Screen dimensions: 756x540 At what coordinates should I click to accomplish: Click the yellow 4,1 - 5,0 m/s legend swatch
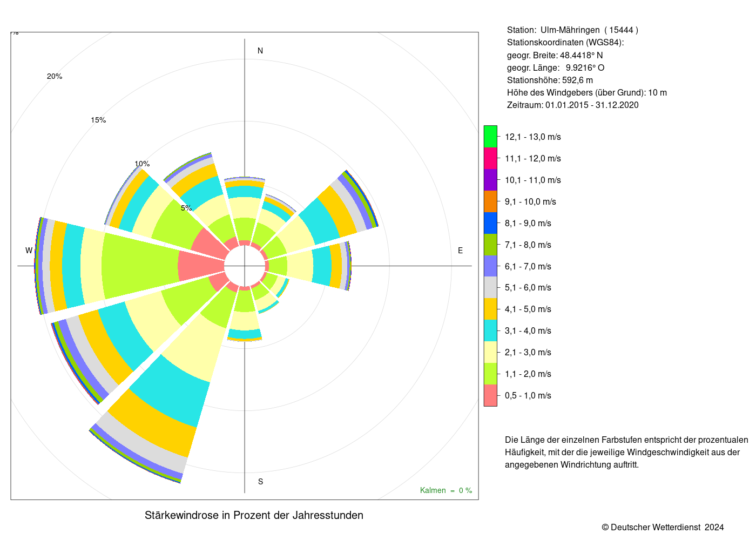(490, 309)
